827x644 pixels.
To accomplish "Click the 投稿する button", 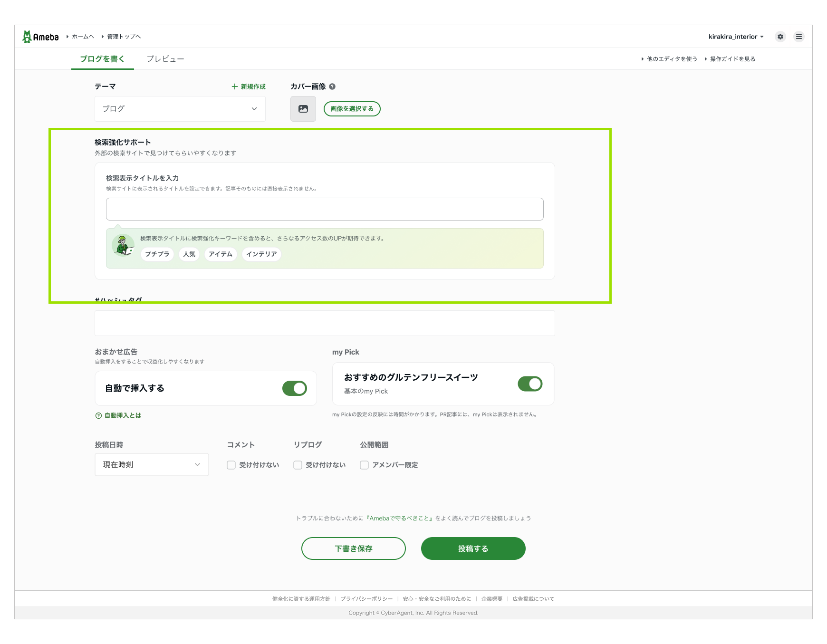I will 473,548.
